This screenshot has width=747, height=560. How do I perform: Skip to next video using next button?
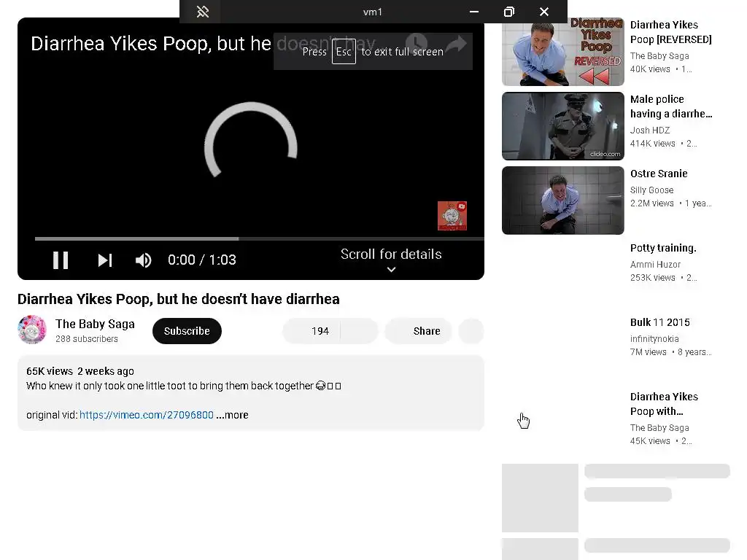[105, 260]
